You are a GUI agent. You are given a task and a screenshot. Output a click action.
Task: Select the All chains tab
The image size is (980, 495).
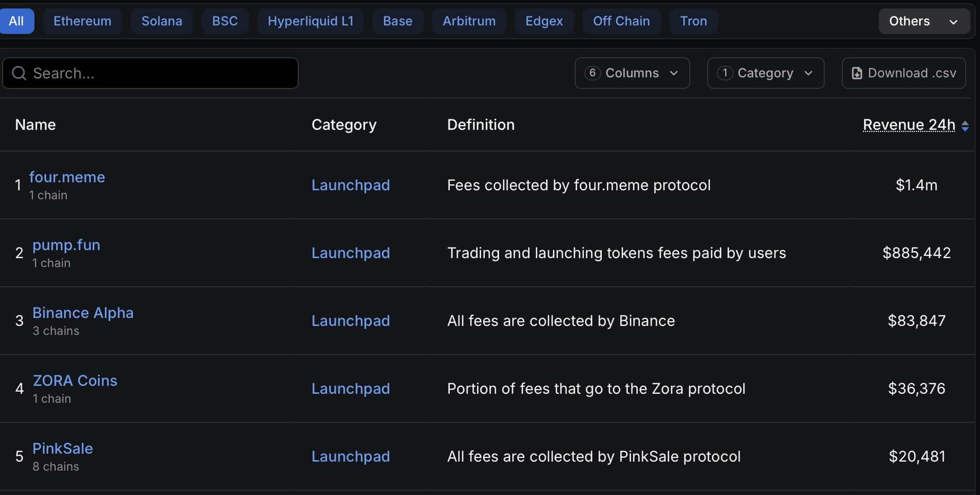coord(16,21)
